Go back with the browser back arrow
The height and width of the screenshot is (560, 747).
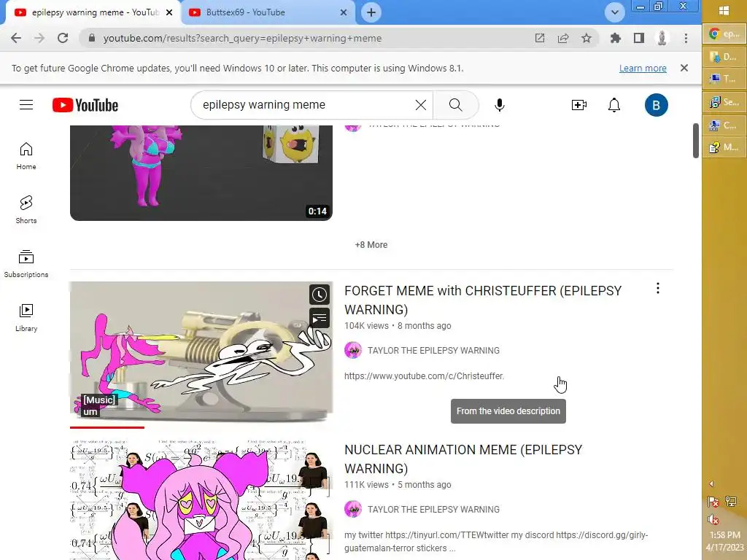pos(16,38)
